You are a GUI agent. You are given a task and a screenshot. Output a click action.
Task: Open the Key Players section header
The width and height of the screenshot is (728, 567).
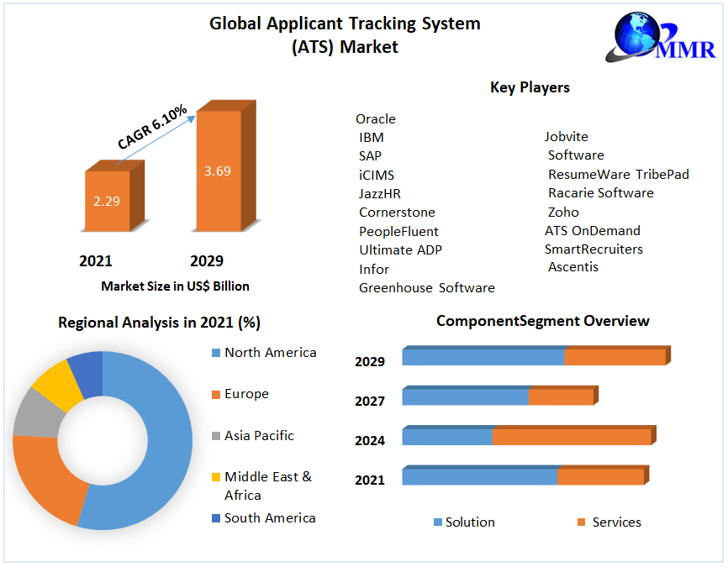point(530,87)
